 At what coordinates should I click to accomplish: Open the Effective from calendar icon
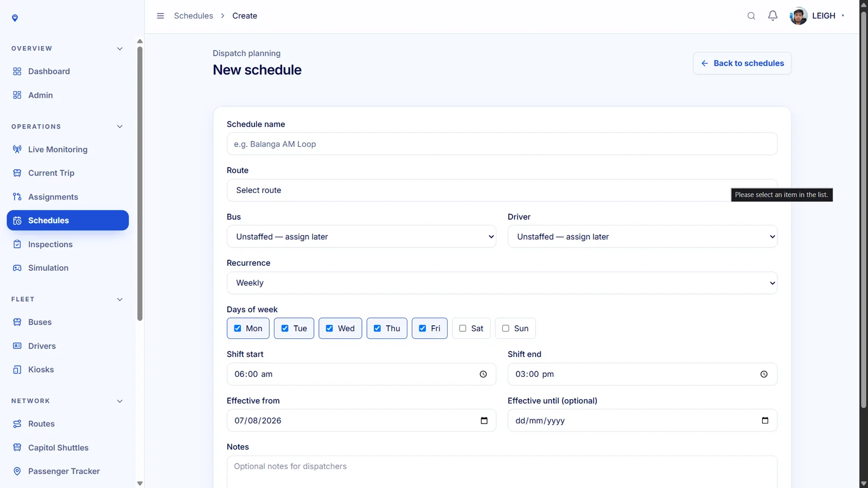[484, 420]
